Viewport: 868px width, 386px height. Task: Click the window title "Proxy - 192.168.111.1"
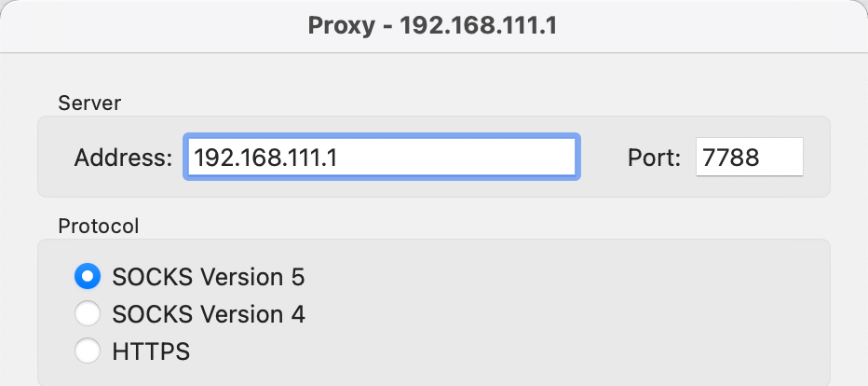click(432, 26)
